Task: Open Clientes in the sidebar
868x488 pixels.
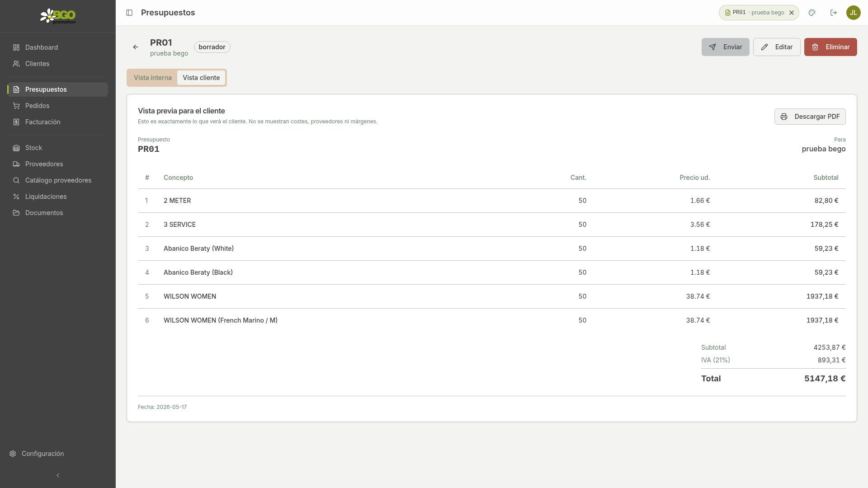Action: (x=57, y=64)
